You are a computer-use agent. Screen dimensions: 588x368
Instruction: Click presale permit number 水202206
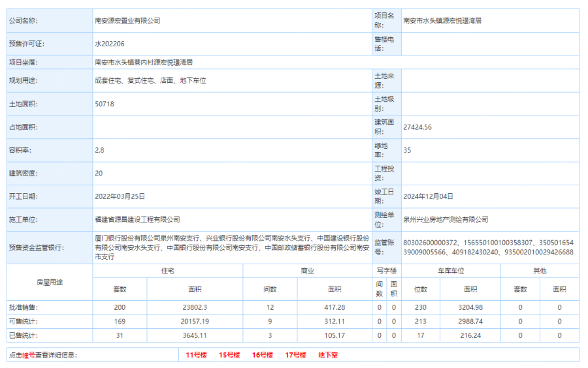coord(110,44)
